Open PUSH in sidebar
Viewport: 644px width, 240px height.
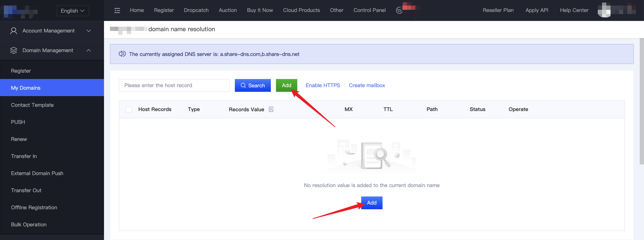click(x=52, y=122)
